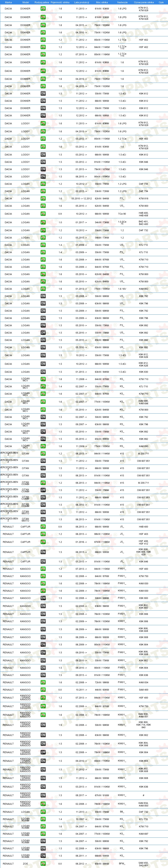Click the Nadwozie column header
The height and width of the screenshot is (868, 168).
(122, 2)
